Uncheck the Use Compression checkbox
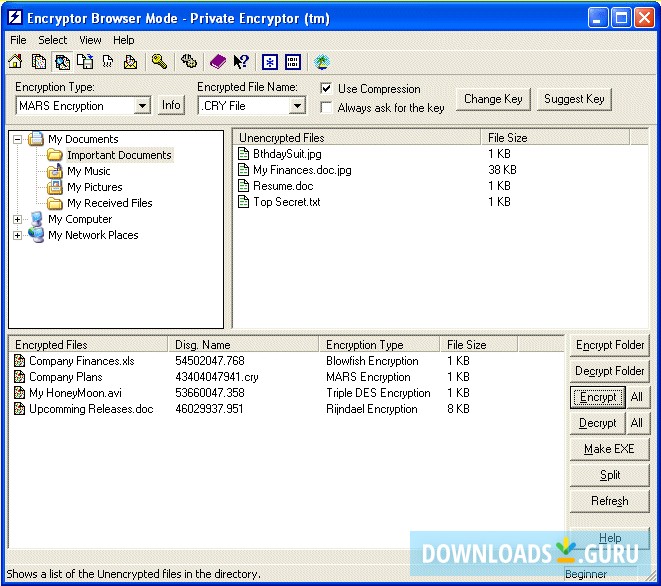This screenshot has width=661, height=586. (326, 89)
